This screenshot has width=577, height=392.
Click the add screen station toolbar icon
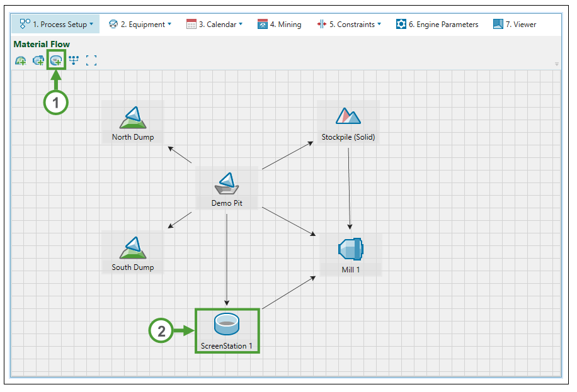(x=56, y=60)
